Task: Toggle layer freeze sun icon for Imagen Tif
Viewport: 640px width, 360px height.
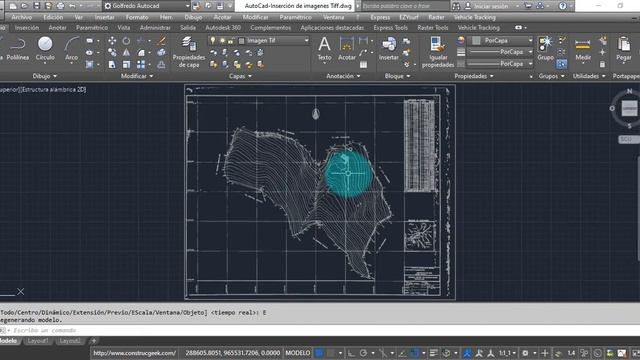Action: point(222,40)
